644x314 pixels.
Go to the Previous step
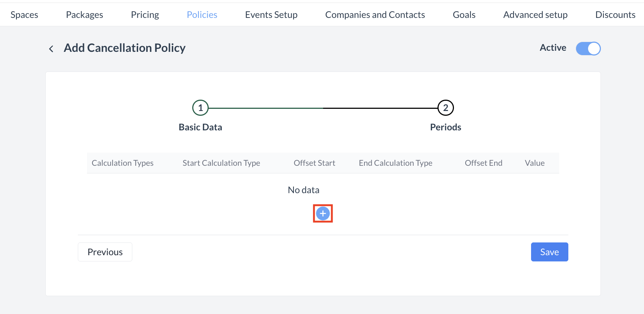pos(105,252)
